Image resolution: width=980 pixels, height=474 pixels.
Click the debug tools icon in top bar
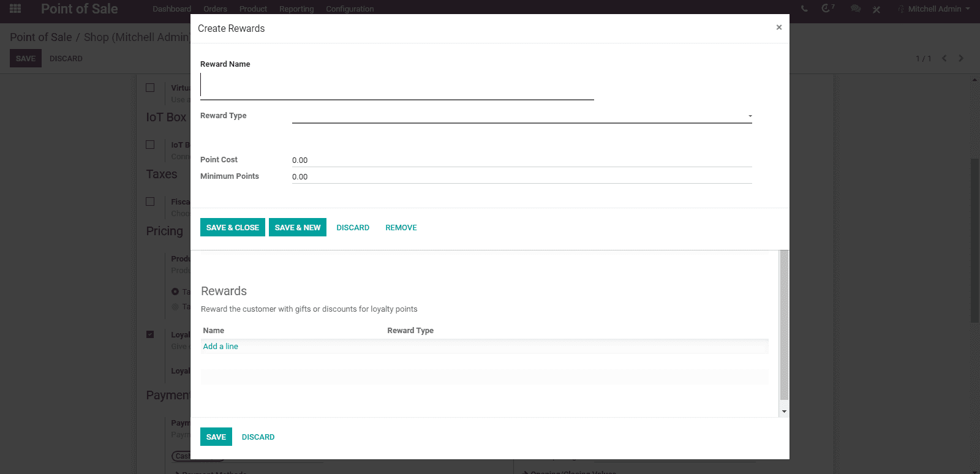876,9
